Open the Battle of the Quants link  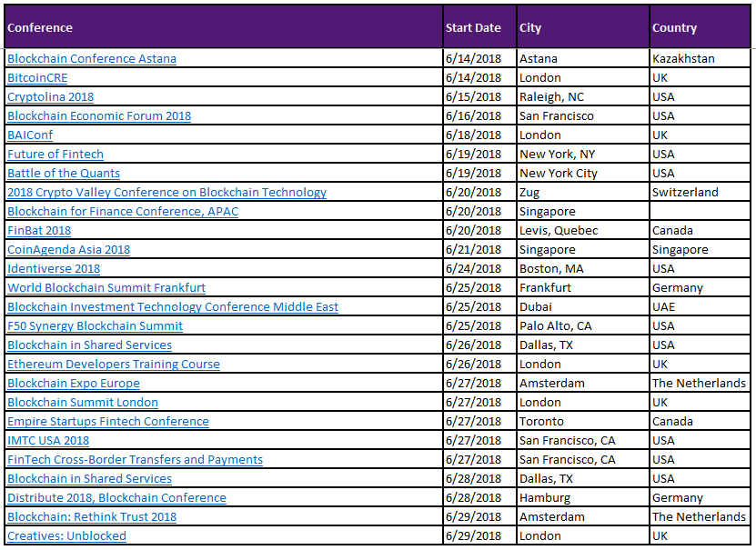[x=63, y=174]
